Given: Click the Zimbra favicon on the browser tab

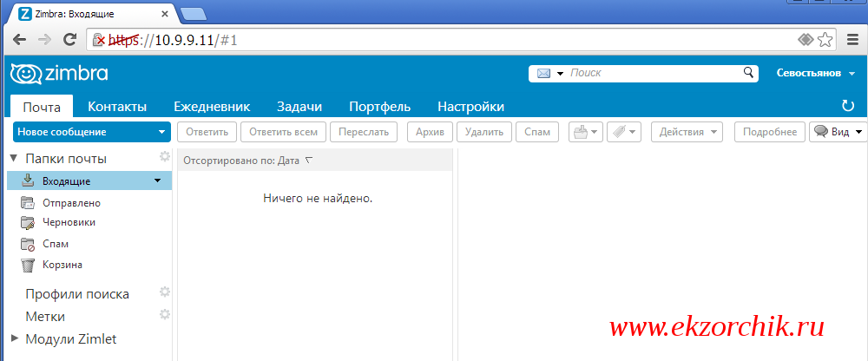Looking at the screenshot, I should (25, 15).
